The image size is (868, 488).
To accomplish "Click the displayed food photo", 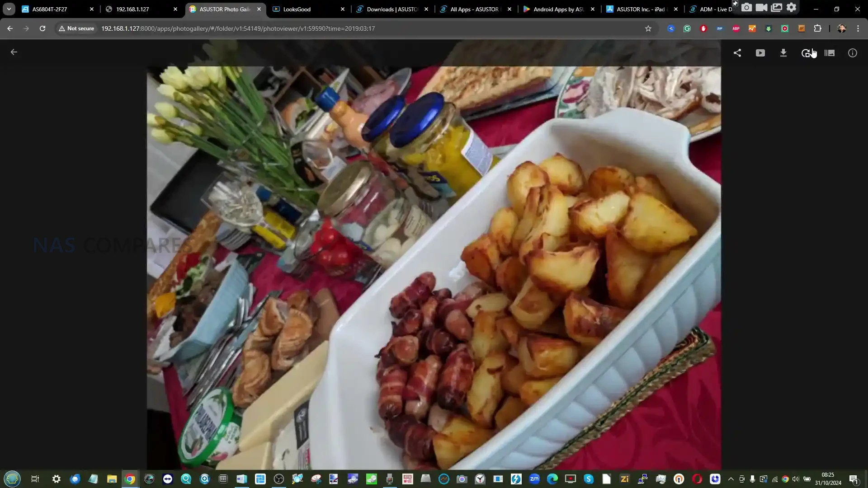I will point(434,267).
